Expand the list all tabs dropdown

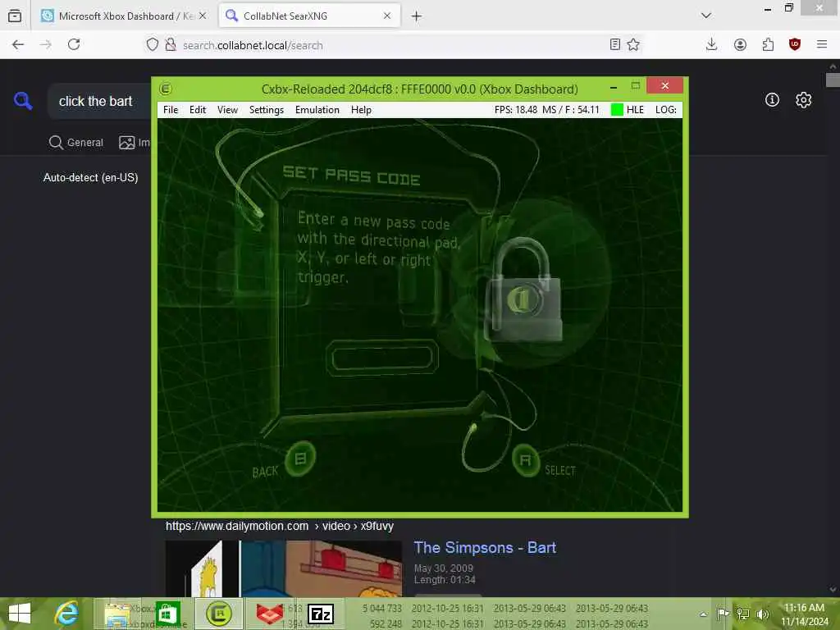coord(706,16)
